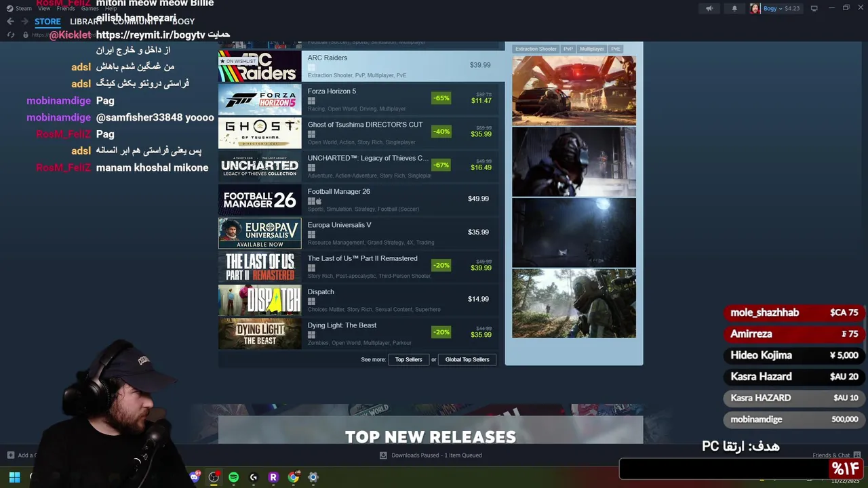Open Europa Universalis V listing
This screenshot has height=488, width=868.
click(x=358, y=233)
